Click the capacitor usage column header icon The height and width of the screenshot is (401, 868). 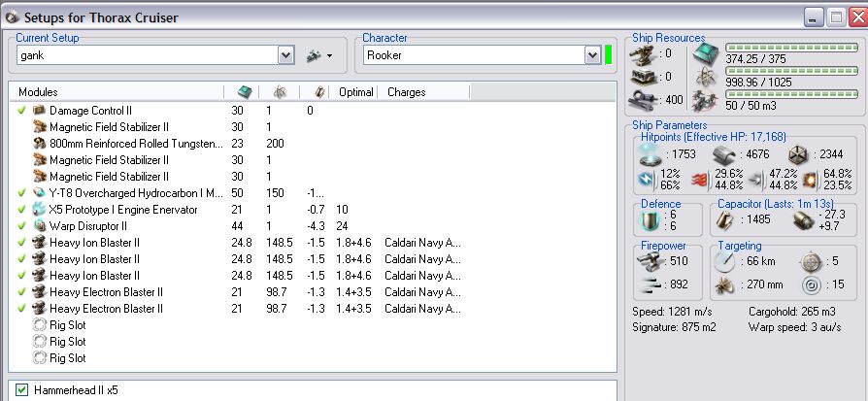pyautogui.click(x=318, y=92)
